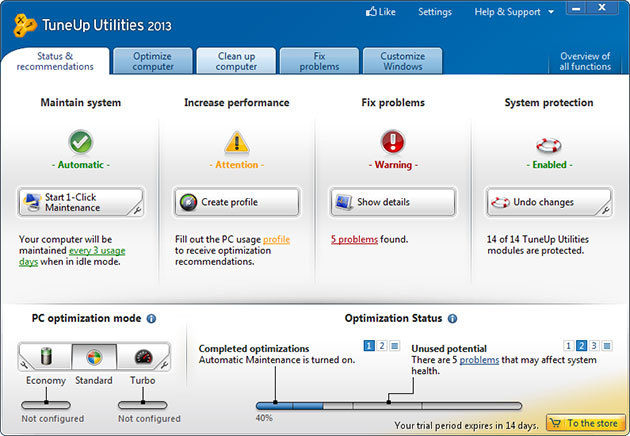Go to unused potential page 2

581,345
